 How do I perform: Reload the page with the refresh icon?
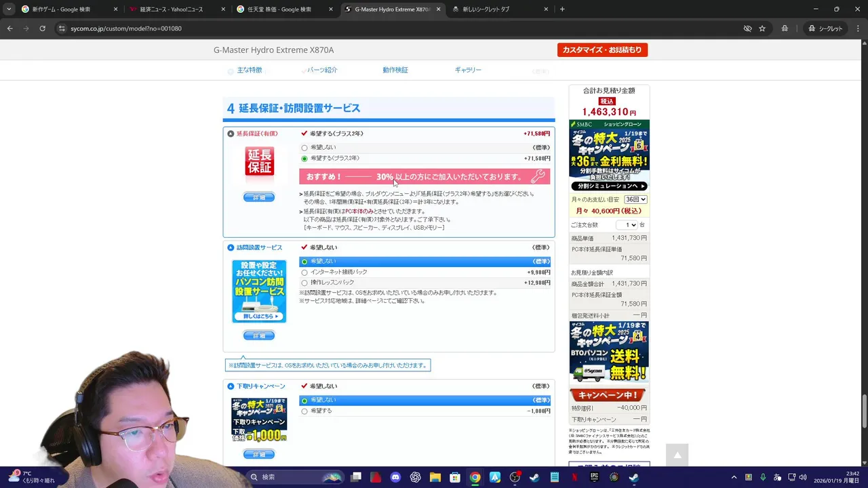[x=42, y=28]
